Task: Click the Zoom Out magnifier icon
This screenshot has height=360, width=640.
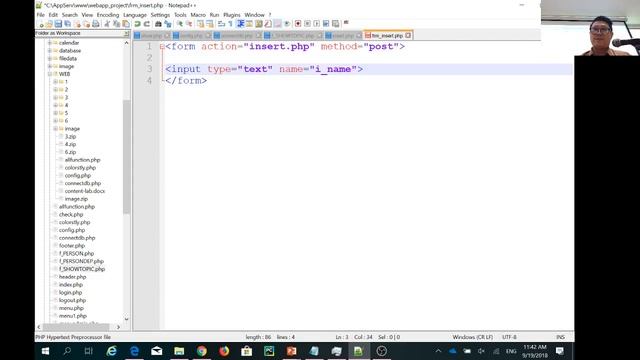Action: click(189, 24)
